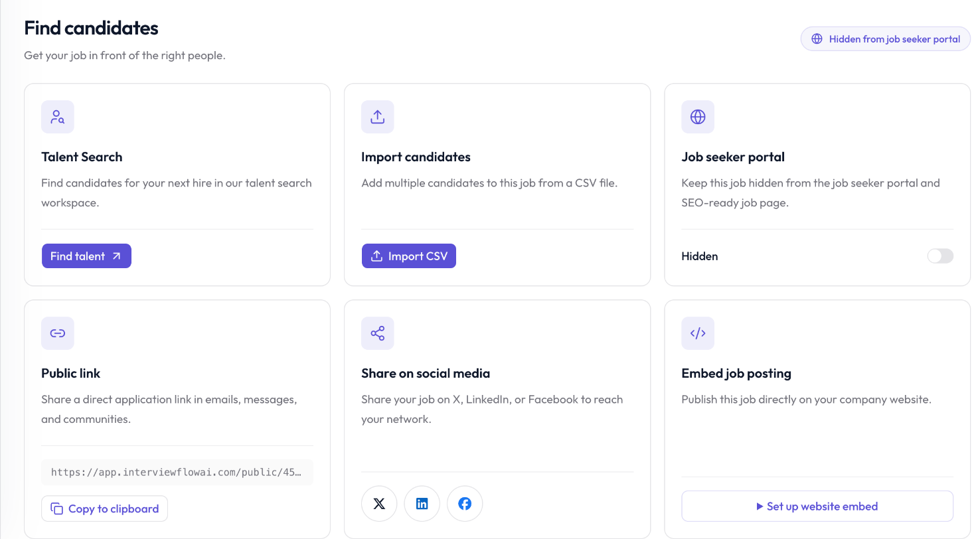The height and width of the screenshot is (539, 980).
Task: Click the Import candidates upload icon
Action: 378,117
